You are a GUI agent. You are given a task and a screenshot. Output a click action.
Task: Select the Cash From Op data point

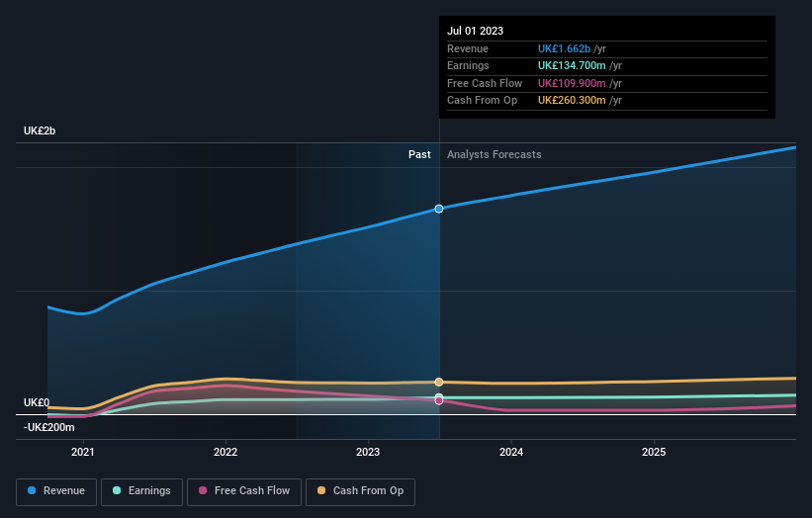439,382
